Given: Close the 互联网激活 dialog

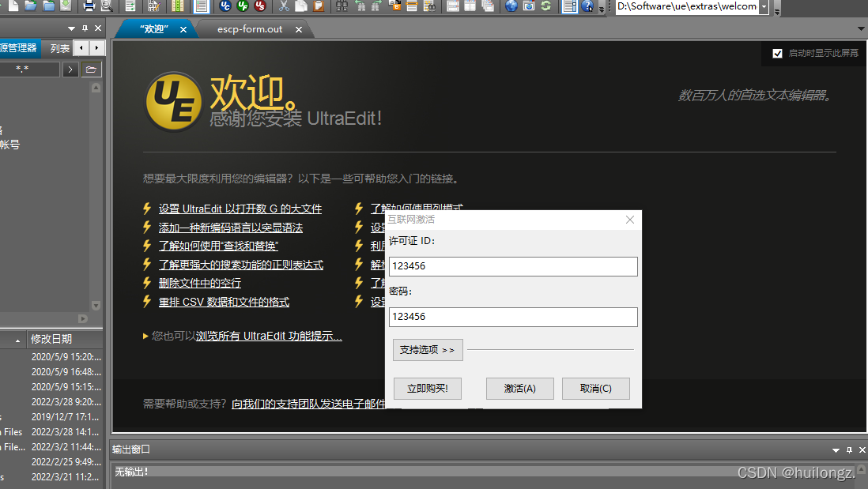Looking at the screenshot, I should pyautogui.click(x=630, y=220).
